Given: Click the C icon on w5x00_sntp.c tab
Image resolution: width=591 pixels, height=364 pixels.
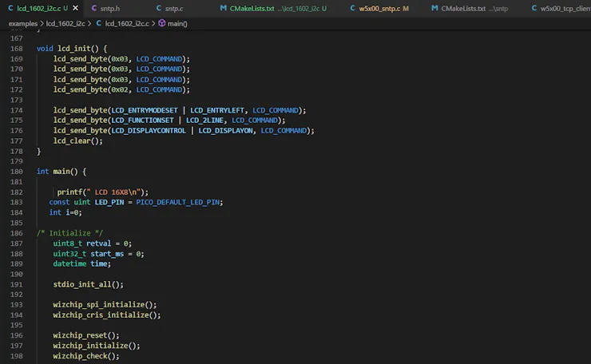Looking at the screenshot, I should pyautogui.click(x=352, y=8).
